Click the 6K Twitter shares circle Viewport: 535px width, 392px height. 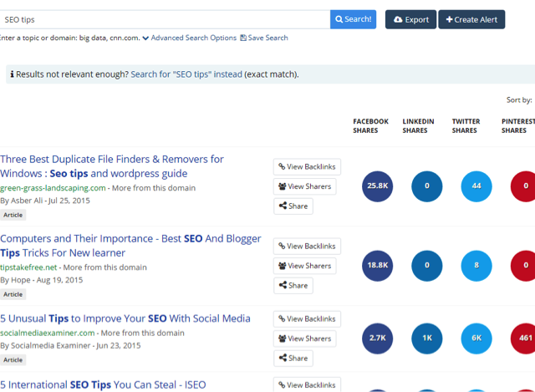[476, 339]
